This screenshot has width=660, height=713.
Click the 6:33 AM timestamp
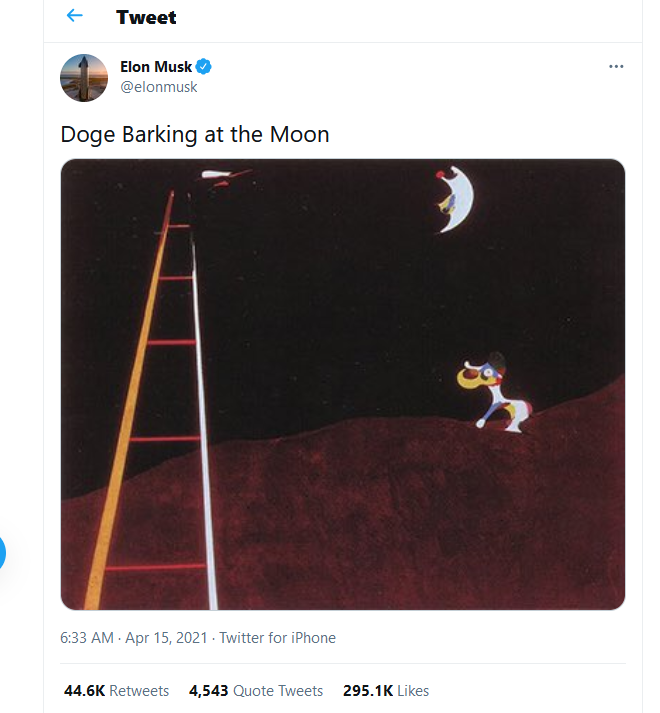[87, 638]
